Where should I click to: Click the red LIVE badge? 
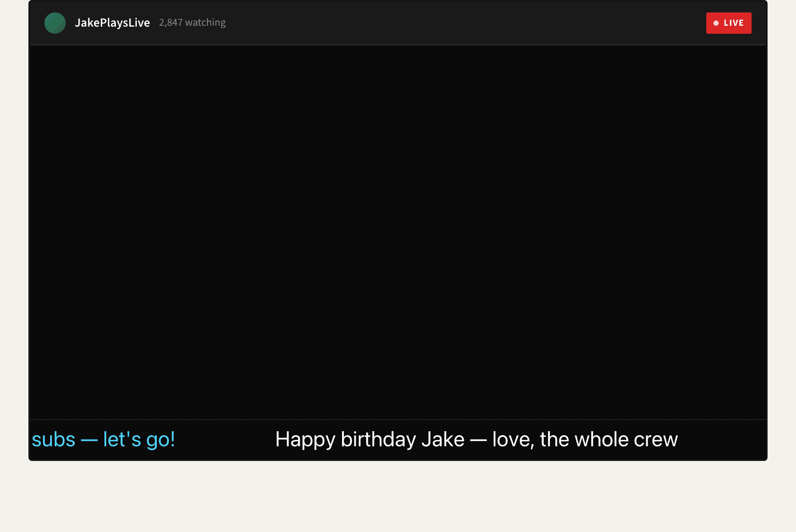(728, 23)
